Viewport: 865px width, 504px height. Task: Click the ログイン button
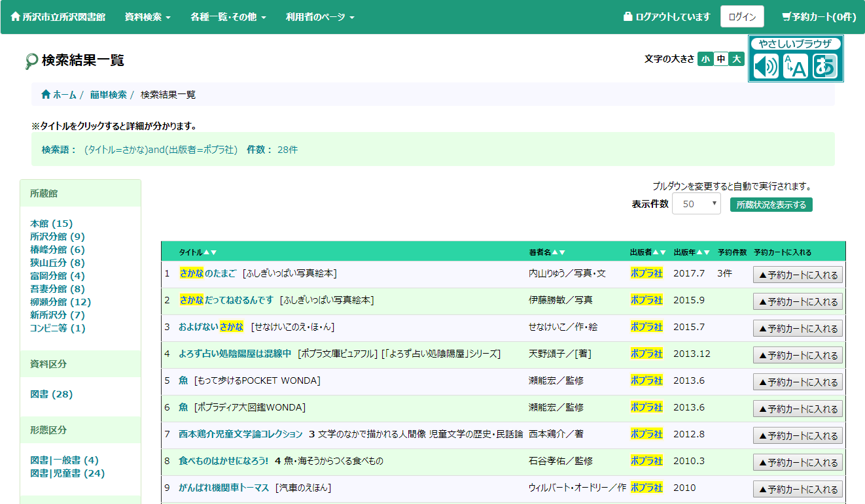tap(742, 17)
